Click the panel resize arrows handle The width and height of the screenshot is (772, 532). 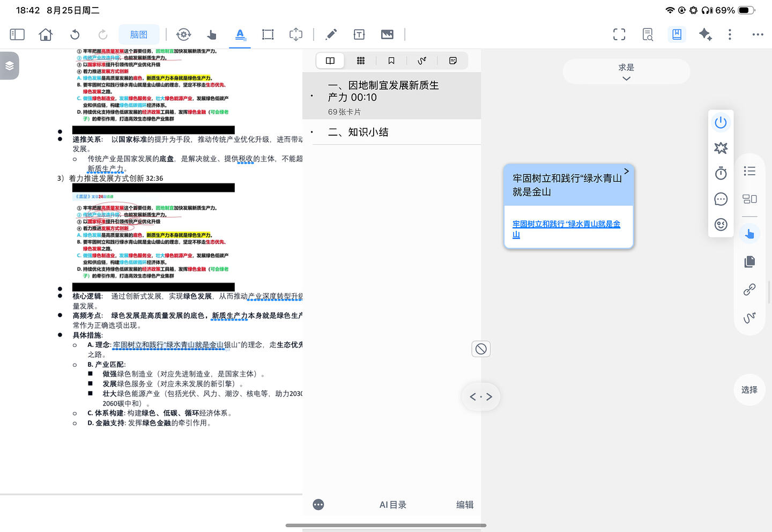481,397
